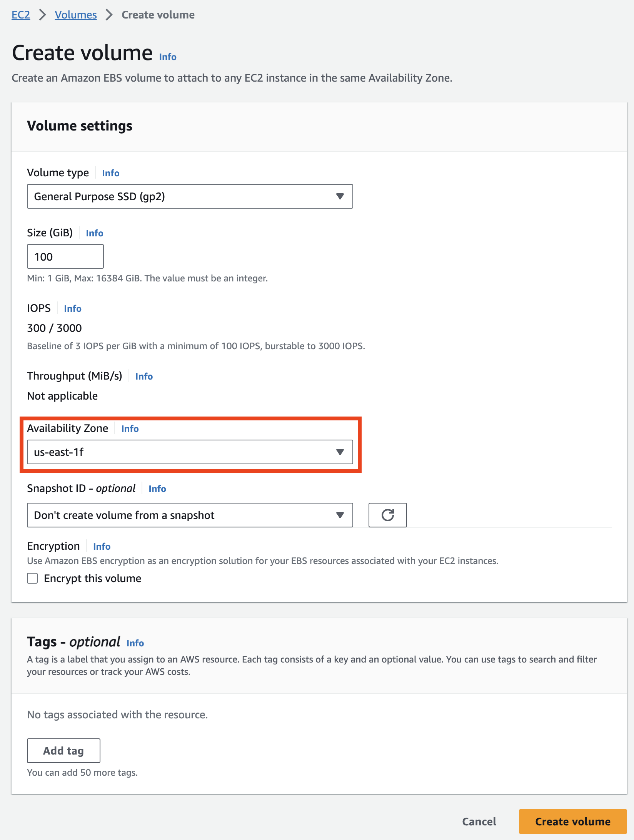Go to EC2 breadcrumb link
Screen dimensions: 634x840
[21, 15]
